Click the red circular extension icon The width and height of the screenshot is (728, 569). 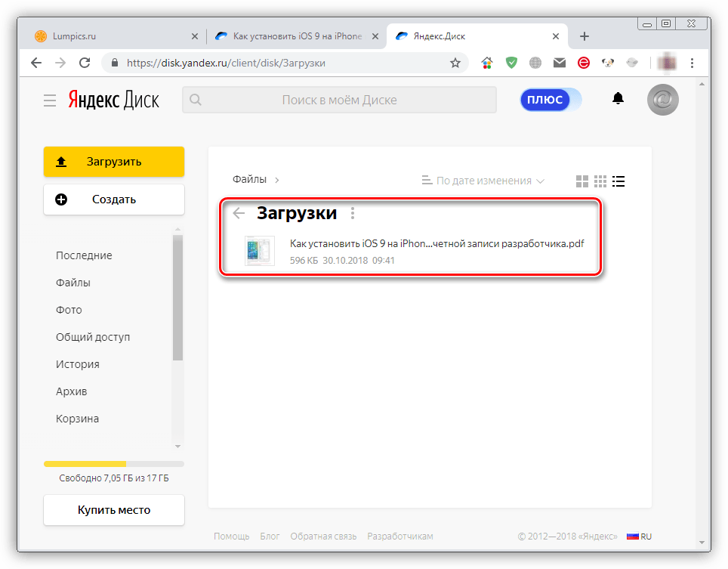[584, 63]
